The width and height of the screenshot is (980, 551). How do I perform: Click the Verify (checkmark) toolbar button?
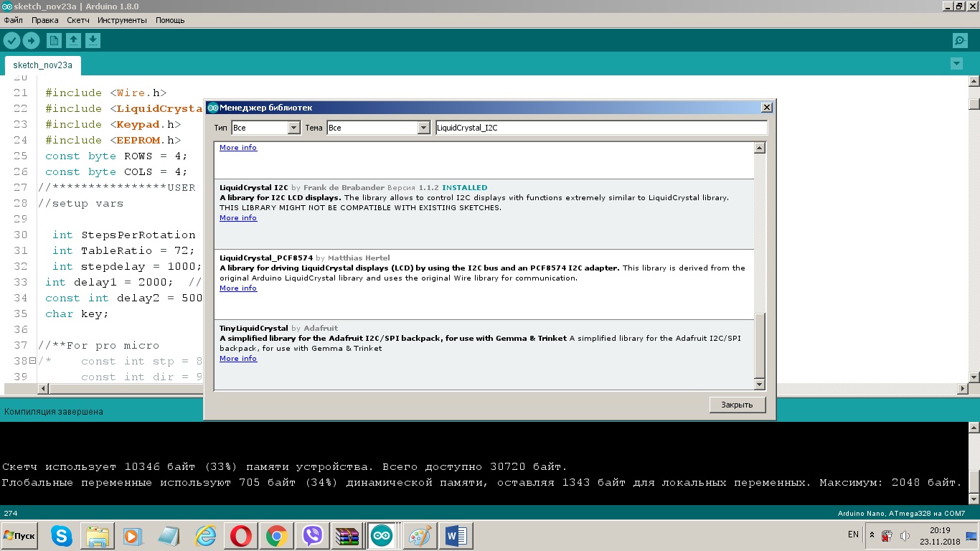tap(11, 41)
